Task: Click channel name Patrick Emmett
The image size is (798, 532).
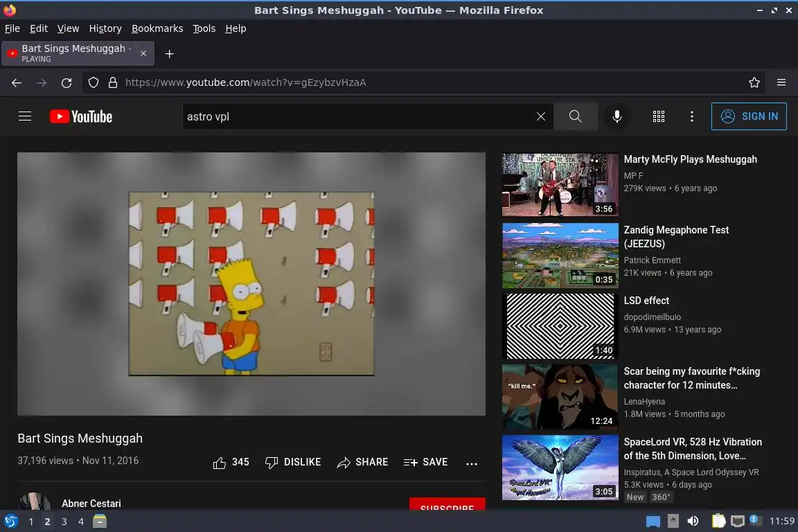Action: click(x=653, y=260)
